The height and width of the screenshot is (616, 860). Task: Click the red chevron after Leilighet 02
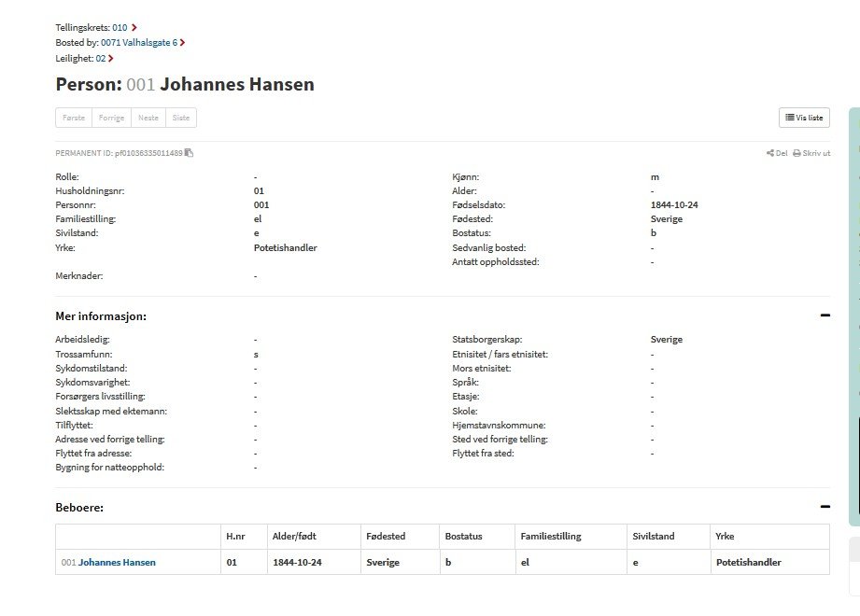click(111, 59)
